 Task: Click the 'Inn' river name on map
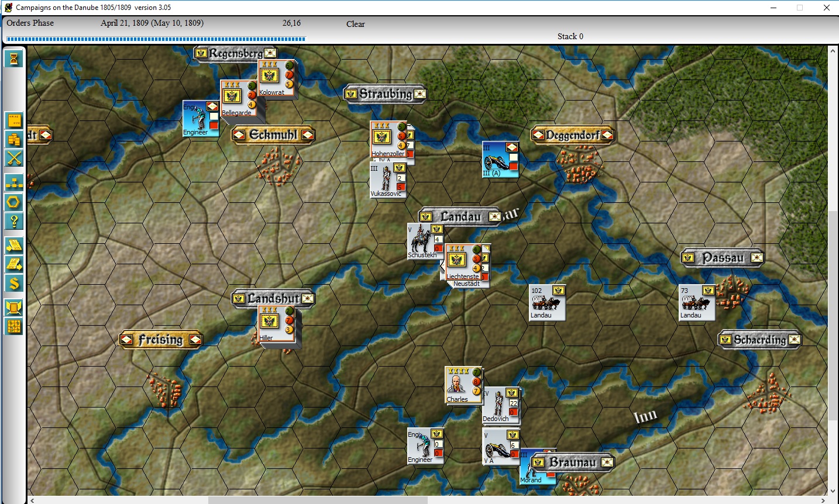point(646,416)
